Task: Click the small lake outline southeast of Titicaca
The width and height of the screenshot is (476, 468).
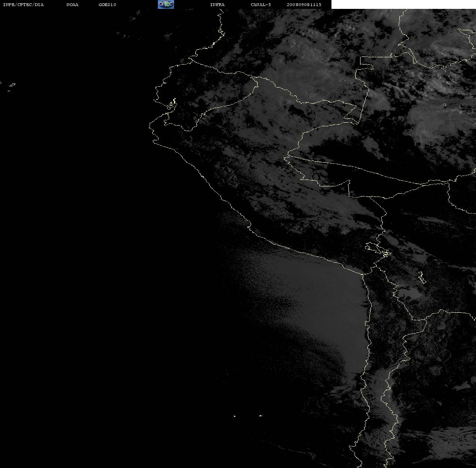Action: [x=421, y=277]
